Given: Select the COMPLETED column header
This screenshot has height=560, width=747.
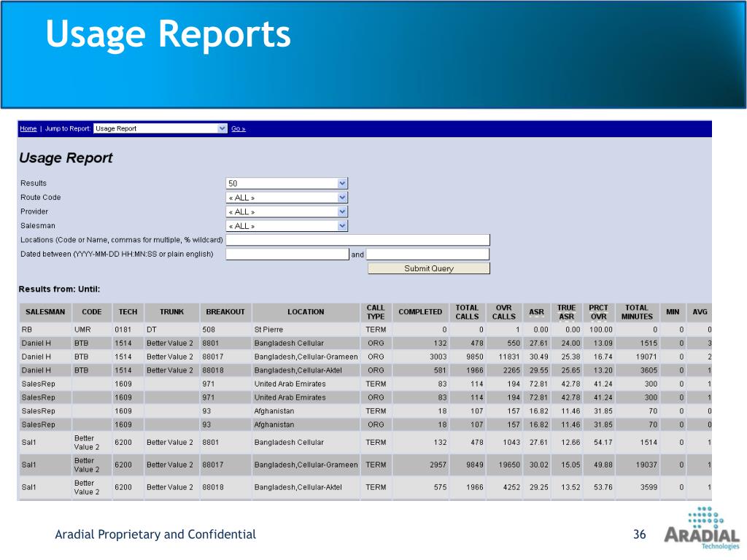Looking at the screenshot, I should pyautogui.click(x=420, y=312).
